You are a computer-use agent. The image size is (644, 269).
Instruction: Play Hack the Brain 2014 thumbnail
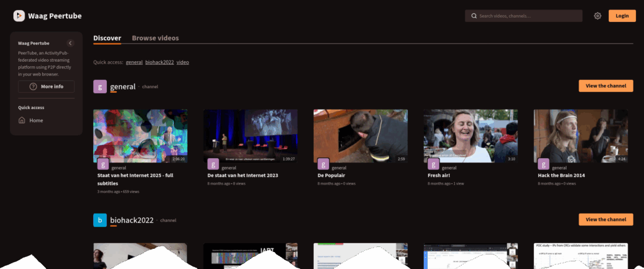[x=580, y=135]
